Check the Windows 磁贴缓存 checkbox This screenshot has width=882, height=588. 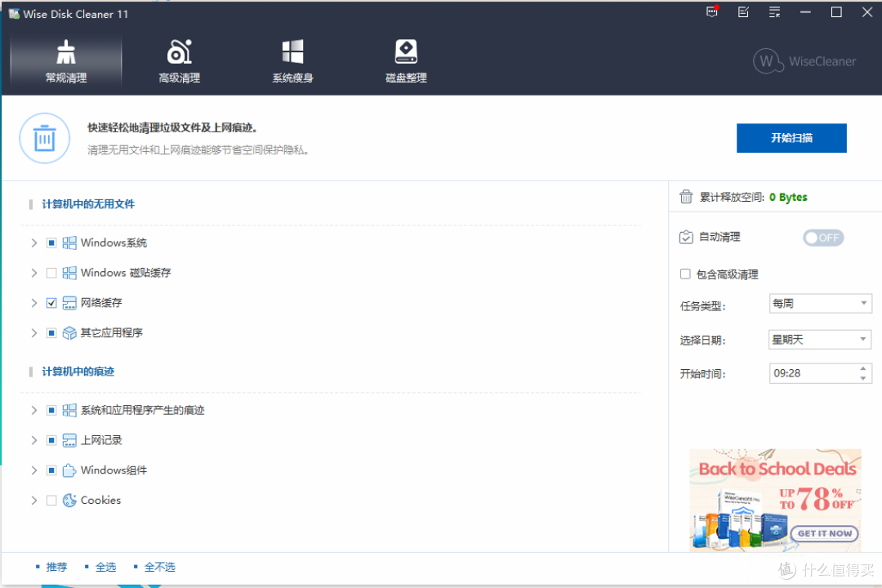(51, 273)
